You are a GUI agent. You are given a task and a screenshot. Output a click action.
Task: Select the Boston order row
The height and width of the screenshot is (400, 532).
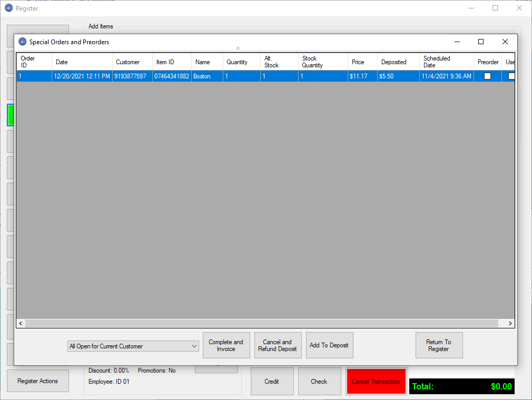(202, 76)
